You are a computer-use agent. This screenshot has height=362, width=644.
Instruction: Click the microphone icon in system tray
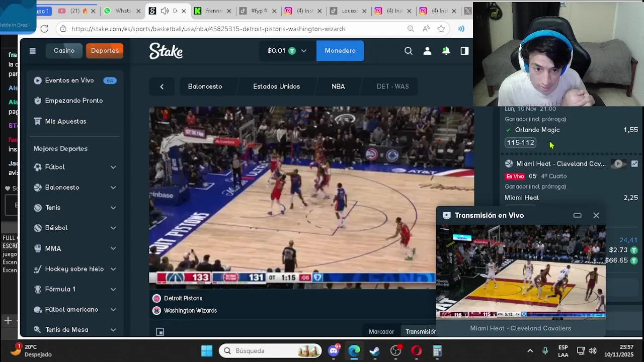(545, 351)
